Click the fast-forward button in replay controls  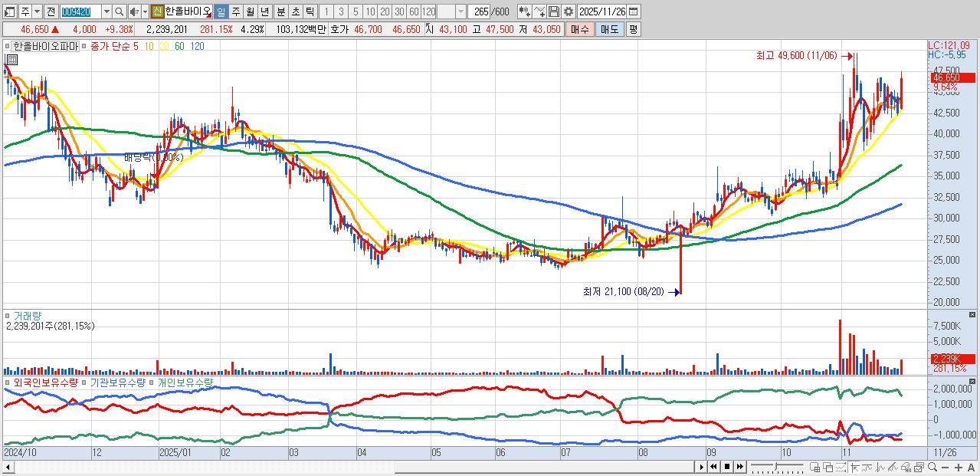tap(739, 467)
